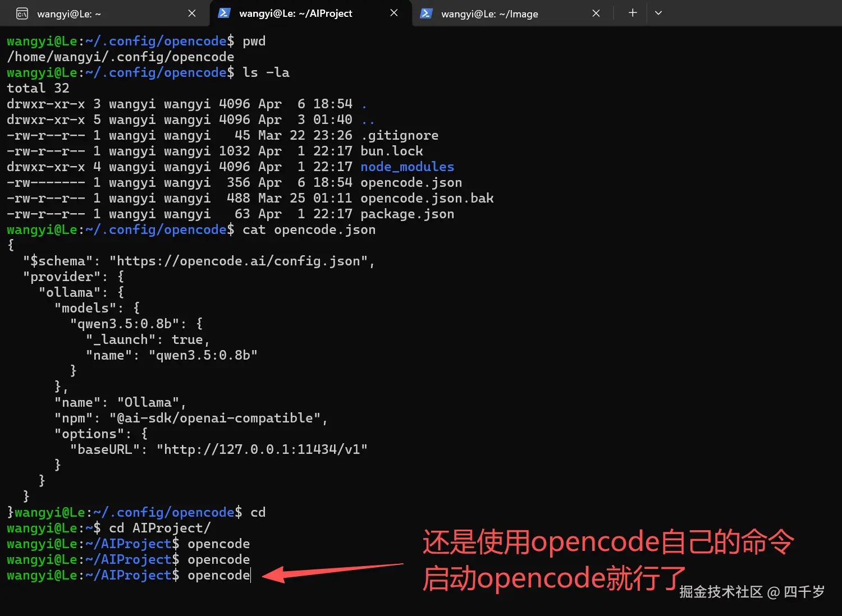Close the ~/Image tab
The width and height of the screenshot is (842, 616).
596,13
